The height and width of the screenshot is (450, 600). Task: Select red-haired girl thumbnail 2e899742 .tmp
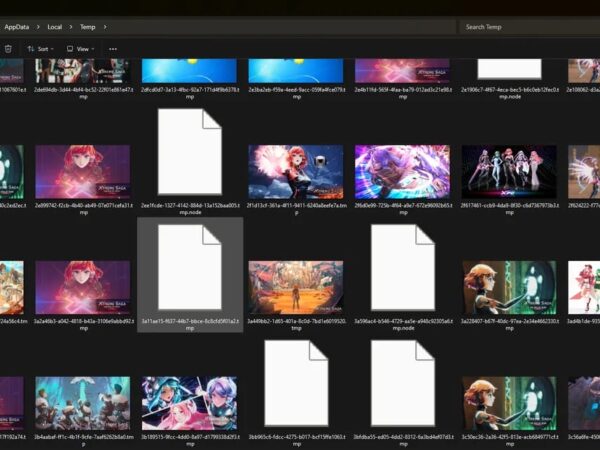point(83,171)
